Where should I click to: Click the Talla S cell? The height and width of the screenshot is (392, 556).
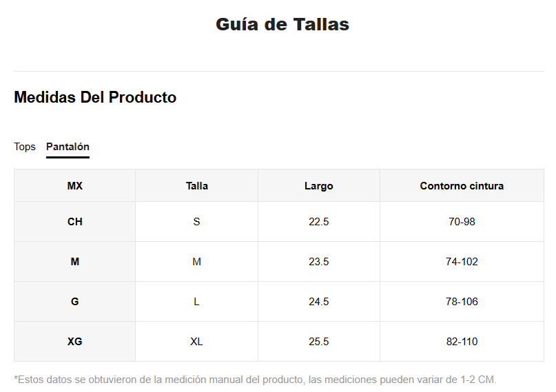tap(197, 222)
